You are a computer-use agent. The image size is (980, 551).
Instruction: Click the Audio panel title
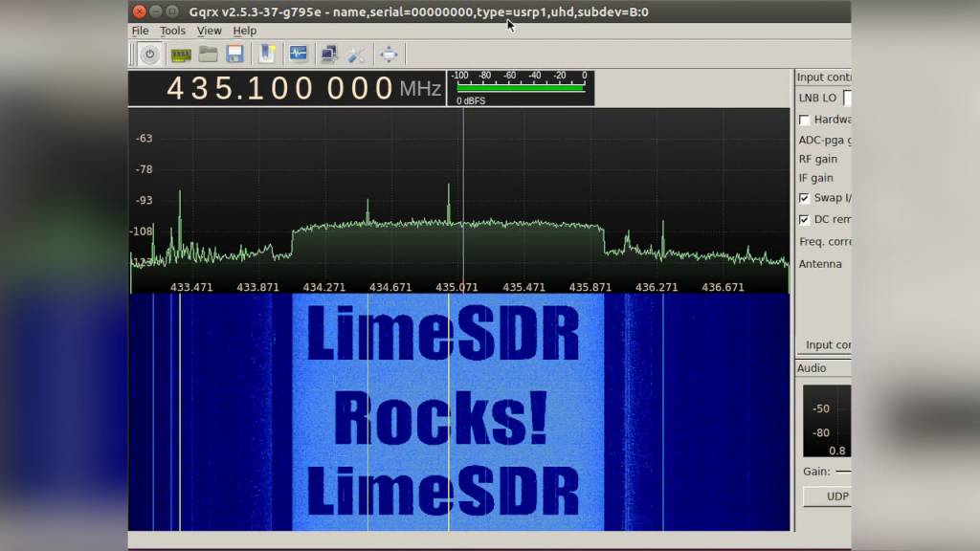(812, 368)
